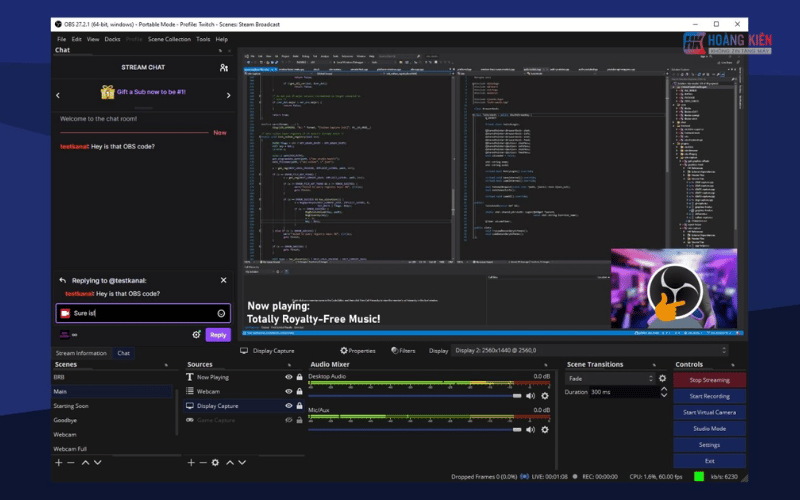Toggle lock on Display Capture source
This screenshot has height=500, width=800.
click(299, 406)
